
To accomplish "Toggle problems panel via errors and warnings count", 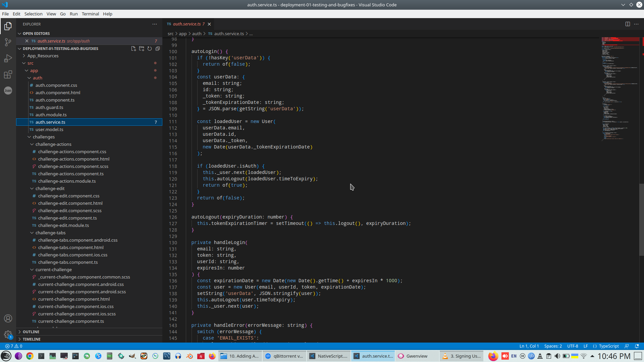I will tap(14, 346).
